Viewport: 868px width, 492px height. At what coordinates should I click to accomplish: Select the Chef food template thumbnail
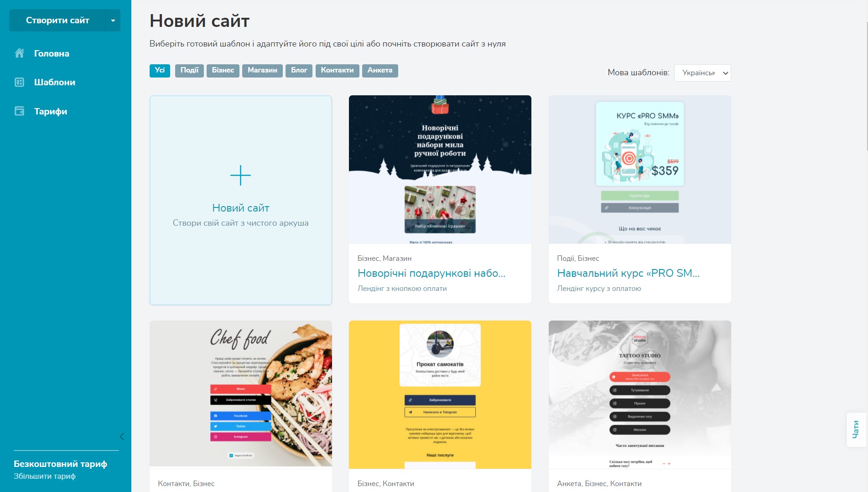(x=241, y=394)
